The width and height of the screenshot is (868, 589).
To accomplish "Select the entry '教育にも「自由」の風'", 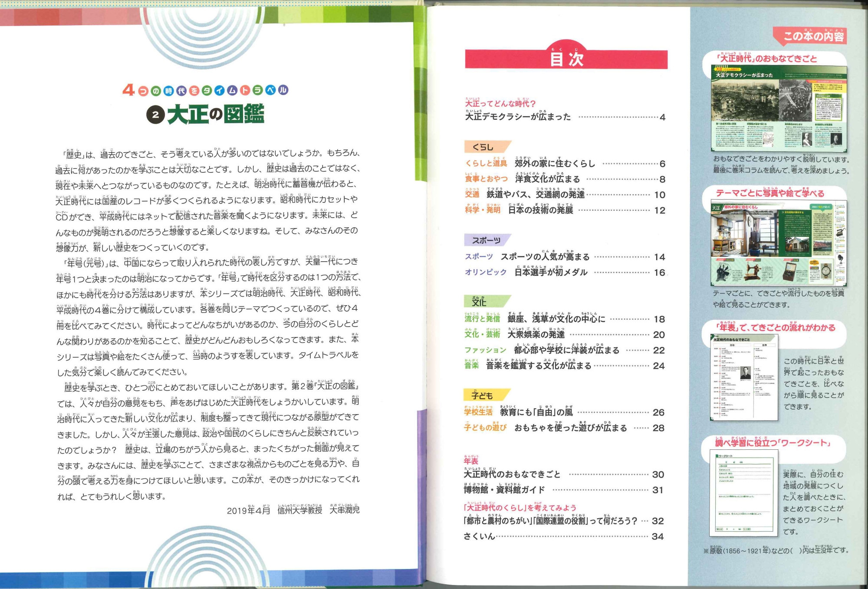I will tap(536, 411).
